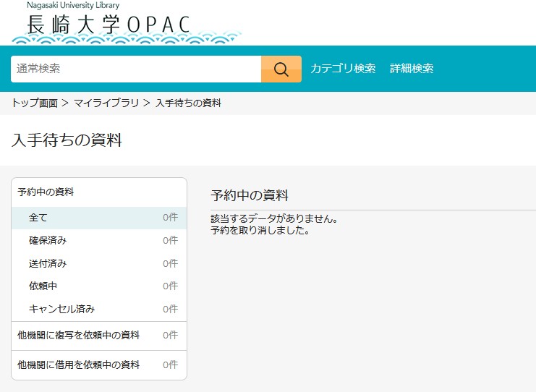Show 確保済み reservations in the sidebar
Image resolution: width=536 pixels, height=392 pixels.
point(48,240)
